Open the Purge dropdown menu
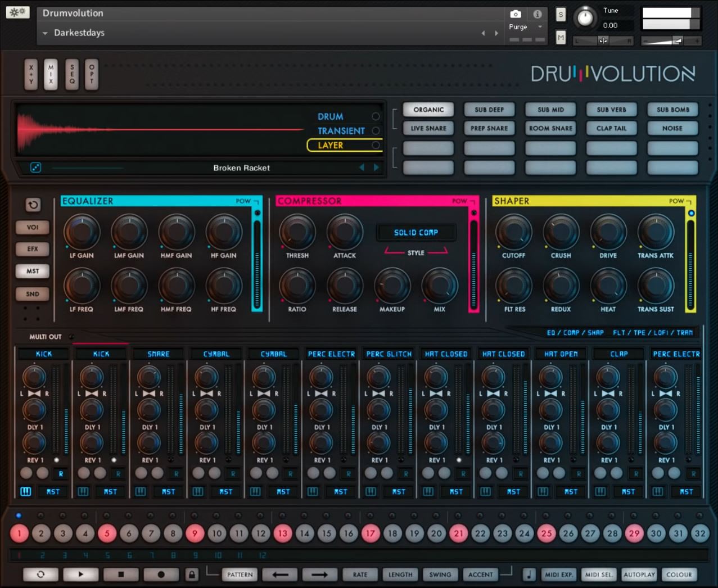The height and width of the screenshot is (588, 718). click(x=526, y=27)
